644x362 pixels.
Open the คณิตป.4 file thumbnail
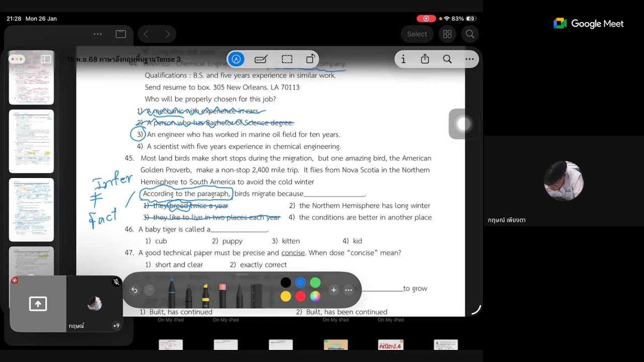391,345
